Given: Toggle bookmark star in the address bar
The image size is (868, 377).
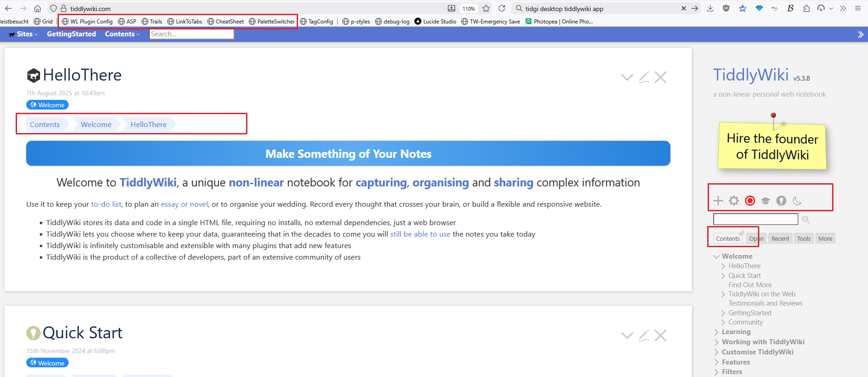Looking at the screenshot, I should 486,8.
